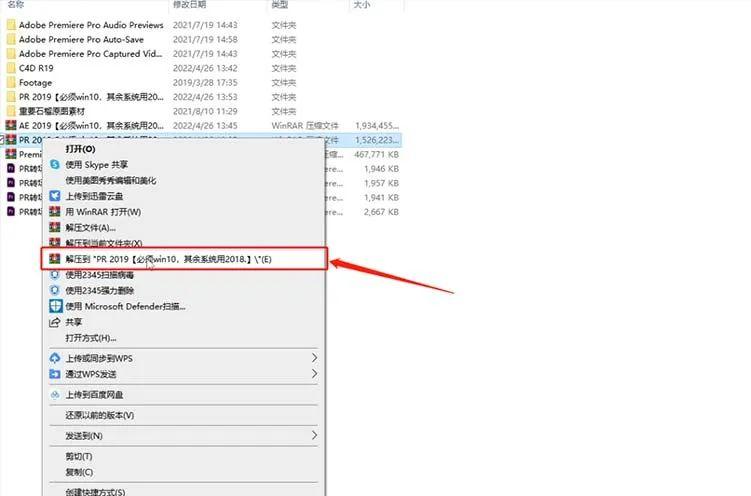751x496 pixels.
Task: Click the size value 467,771 KB
Action: point(376,154)
